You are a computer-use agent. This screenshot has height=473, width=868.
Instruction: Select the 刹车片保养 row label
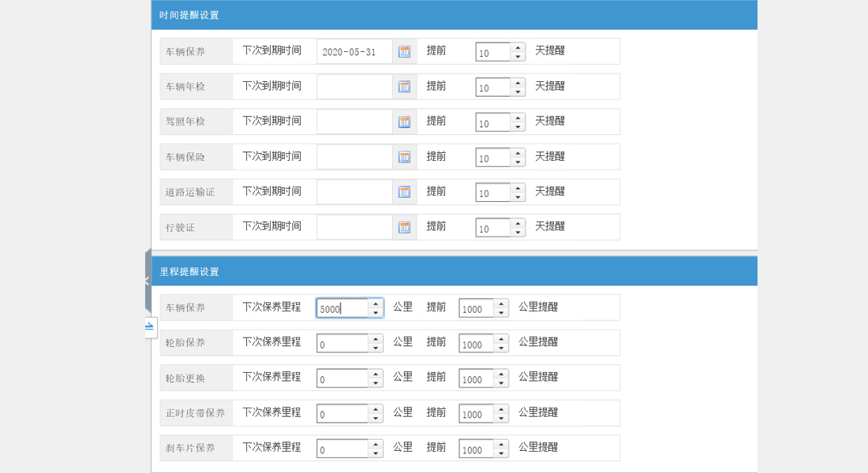tap(190, 448)
